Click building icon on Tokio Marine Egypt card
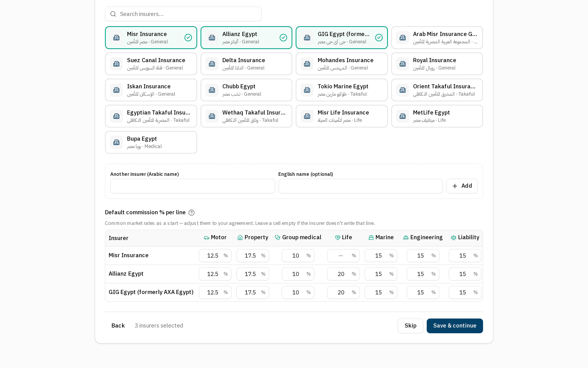 pyautogui.click(x=307, y=90)
